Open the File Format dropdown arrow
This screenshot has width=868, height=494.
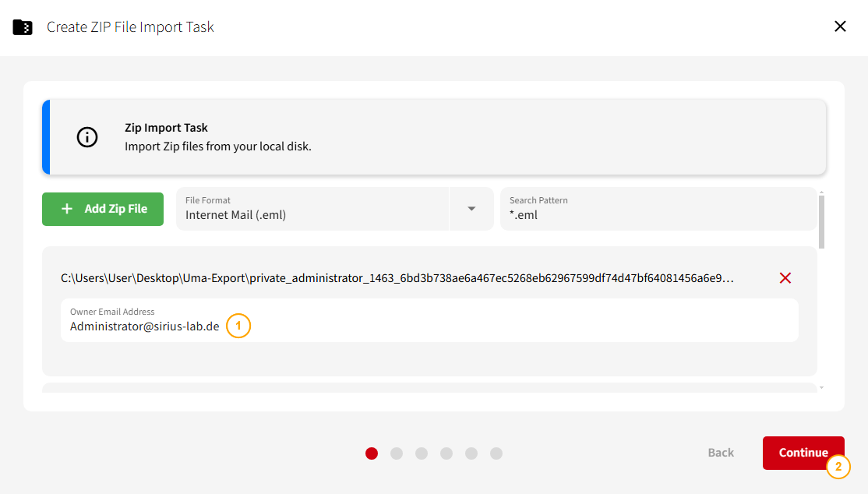(471, 209)
